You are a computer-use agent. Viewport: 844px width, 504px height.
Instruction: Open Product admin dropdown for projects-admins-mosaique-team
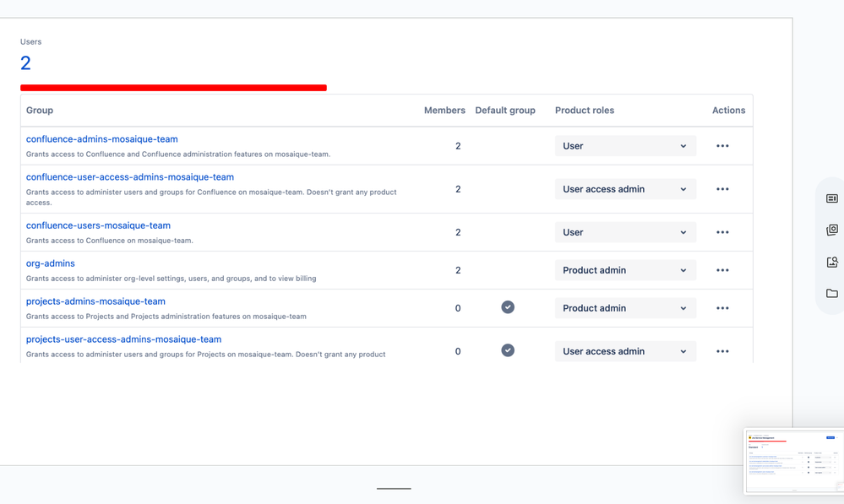tap(625, 308)
